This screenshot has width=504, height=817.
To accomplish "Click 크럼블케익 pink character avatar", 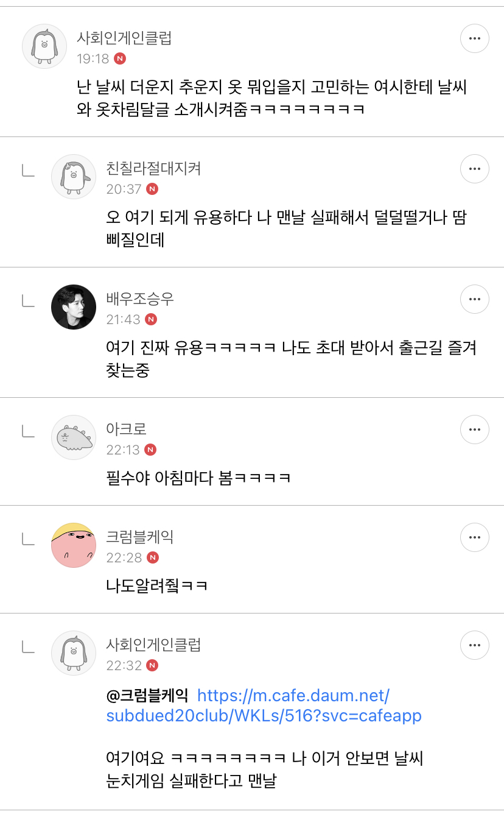I will 74,545.
